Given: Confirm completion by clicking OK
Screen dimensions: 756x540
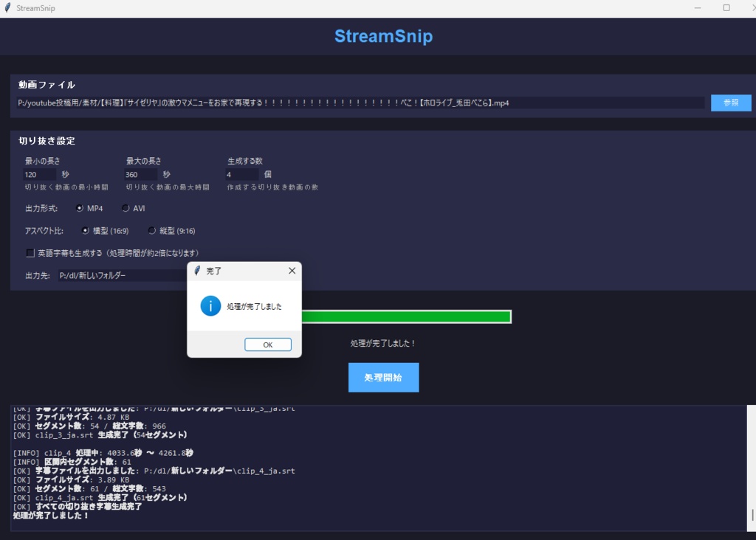Looking at the screenshot, I should [x=268, y=344].
